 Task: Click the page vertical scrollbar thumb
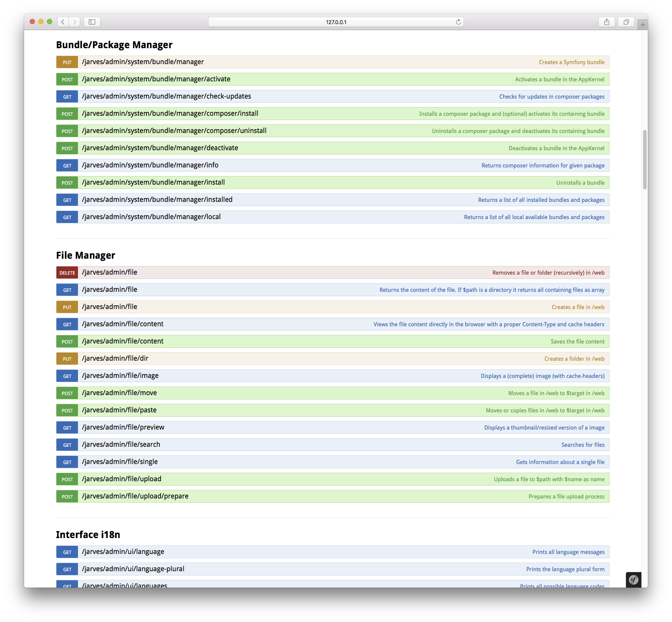tap(645, 159)
